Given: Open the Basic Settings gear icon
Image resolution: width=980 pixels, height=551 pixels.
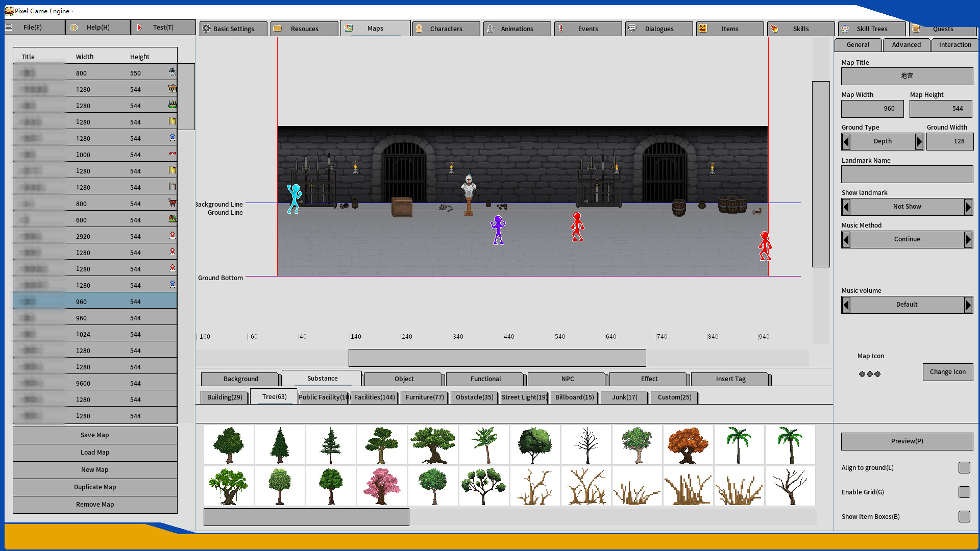Looking at the screenshot, I should [x=206, y=29].
